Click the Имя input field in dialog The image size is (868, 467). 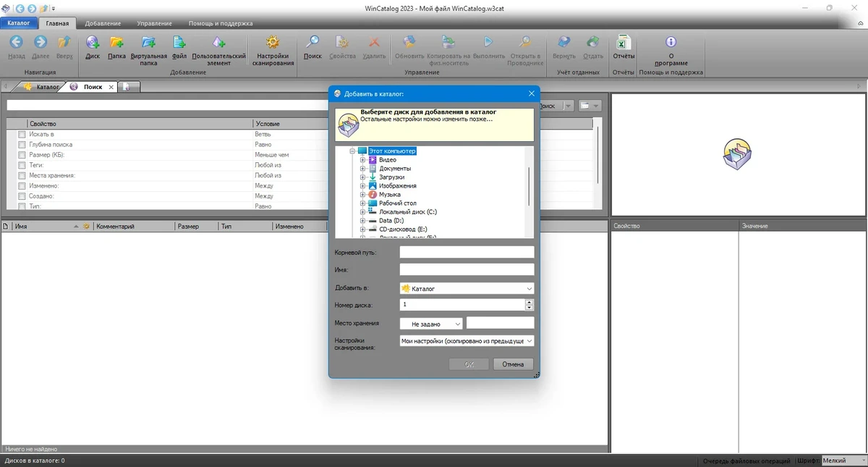pos(467,269)
